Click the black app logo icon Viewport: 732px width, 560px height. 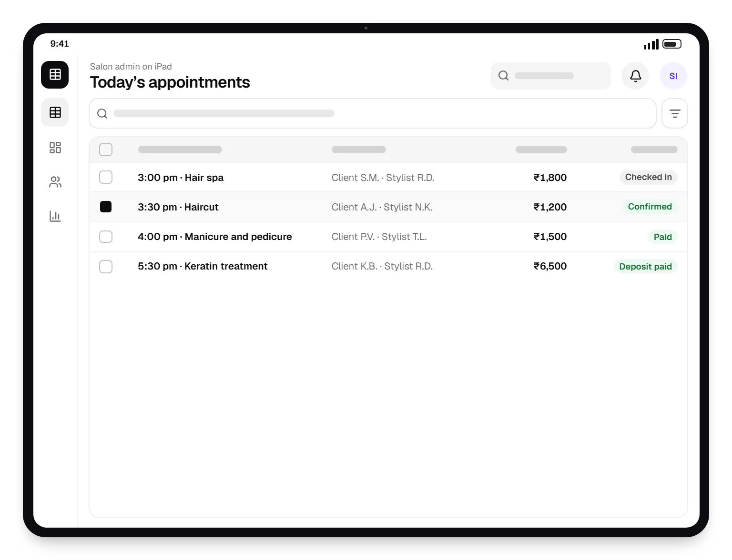(55, 75)
